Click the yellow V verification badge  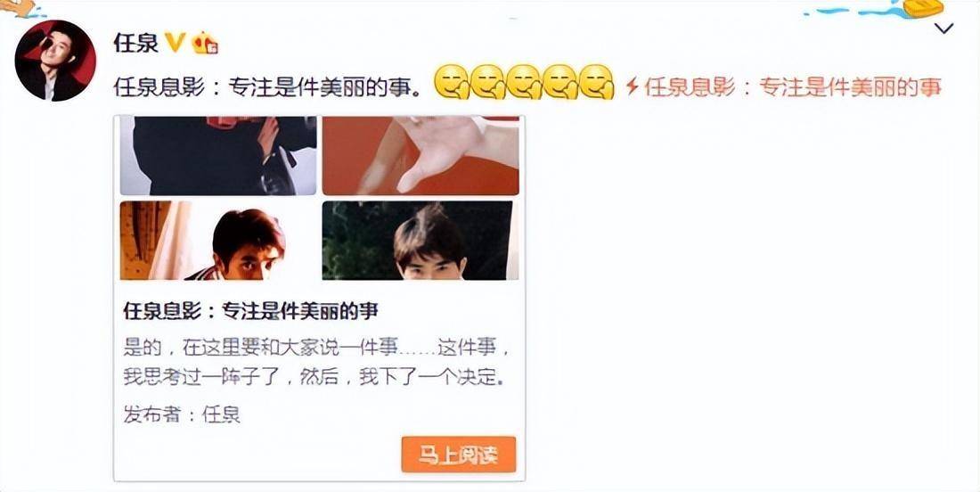coord(175,43)
